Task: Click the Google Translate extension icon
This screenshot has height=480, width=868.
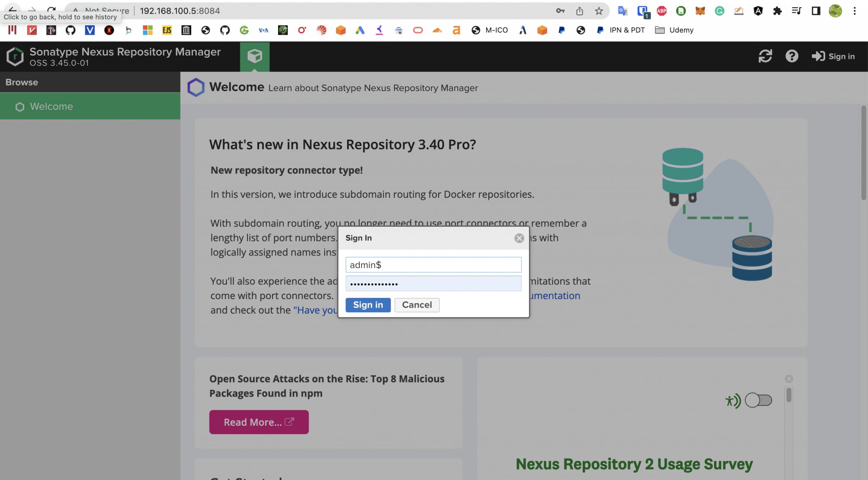Action: tap(622, 11)
